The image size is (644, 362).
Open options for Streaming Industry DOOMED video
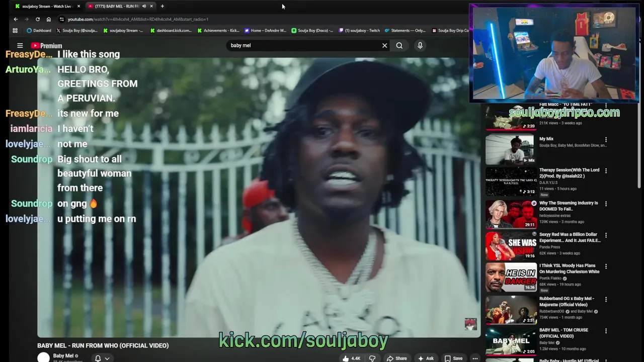click(606, 204)
